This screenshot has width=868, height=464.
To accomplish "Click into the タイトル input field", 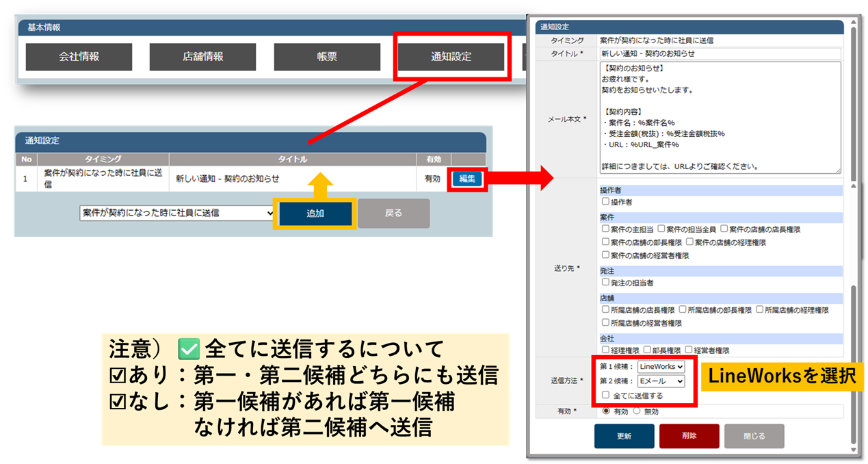I will 720,53.
